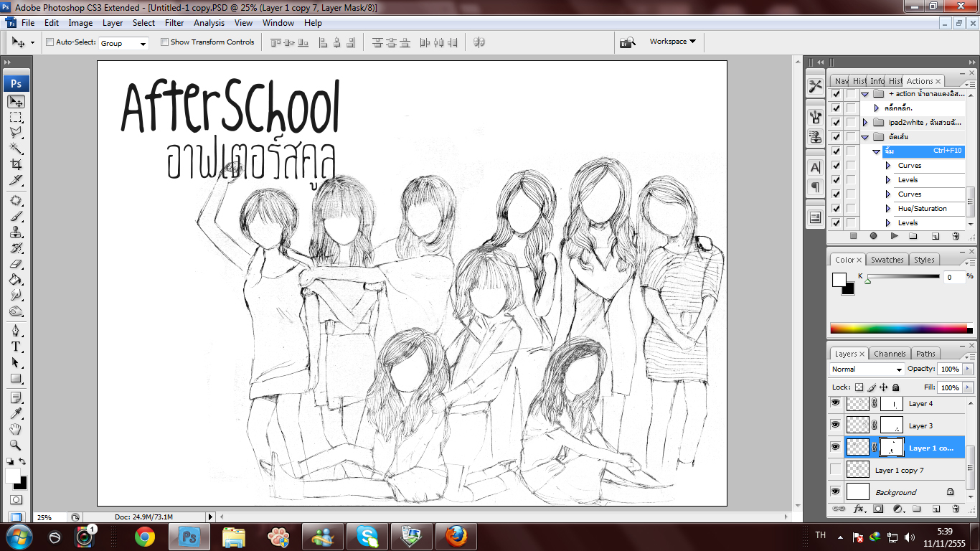
Task: Hide the Background layer eye icon
Action: [x=835, y=492]
